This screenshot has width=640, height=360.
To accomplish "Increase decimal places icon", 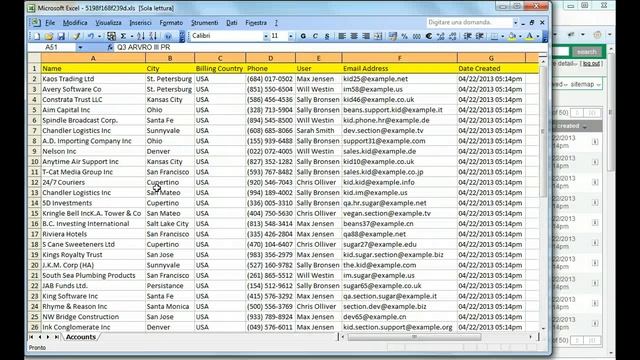I will [440, 36].
